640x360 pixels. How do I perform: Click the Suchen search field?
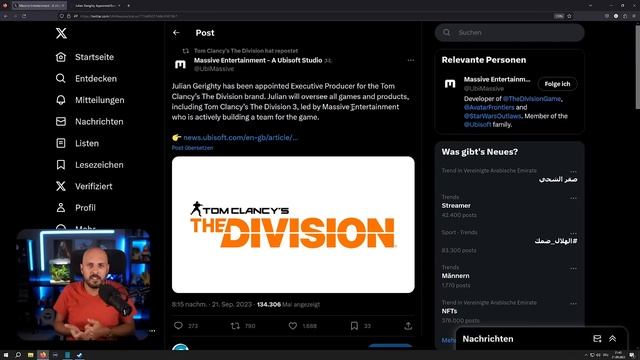pos(509,33)
